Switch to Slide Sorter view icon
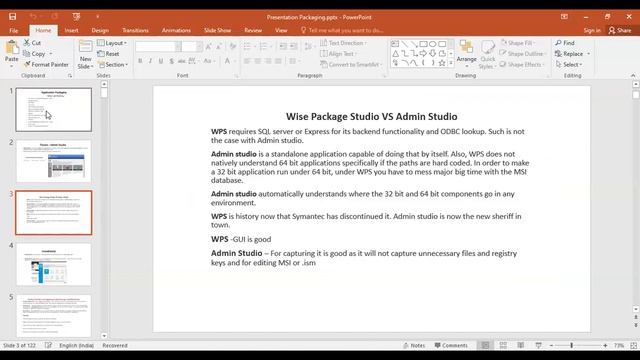Screen dimensions: 640x360 (x=503, y=345)
